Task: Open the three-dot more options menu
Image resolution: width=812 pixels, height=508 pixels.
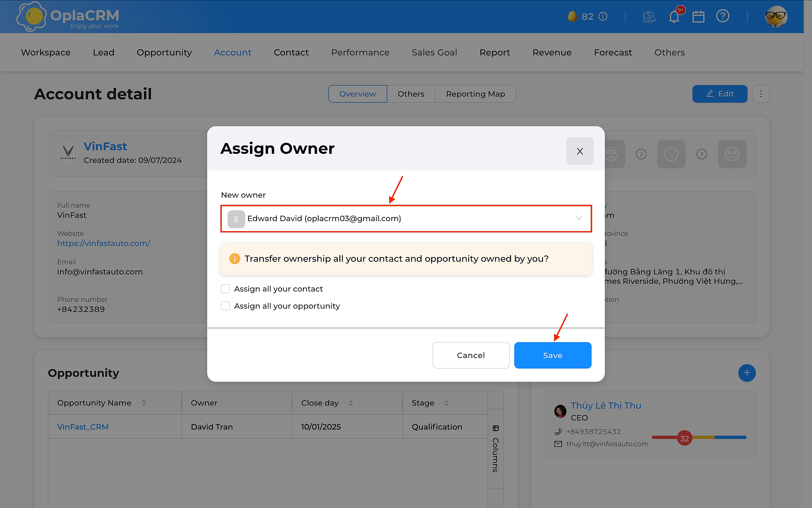Action: click(x=761, y=94)
